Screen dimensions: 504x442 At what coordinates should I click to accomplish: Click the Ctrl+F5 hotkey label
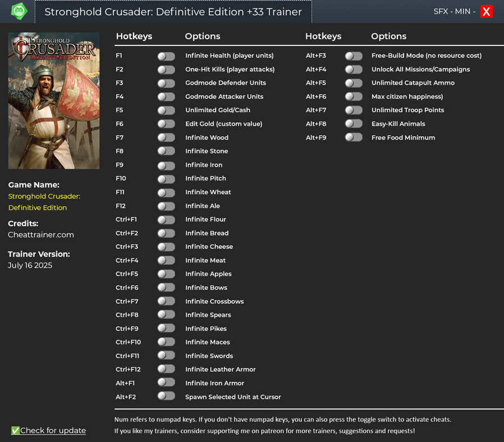point(127,274)
